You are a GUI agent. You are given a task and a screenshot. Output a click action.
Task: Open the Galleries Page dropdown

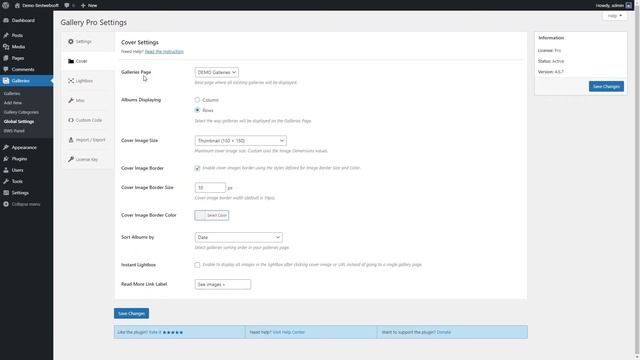[217, 72]
